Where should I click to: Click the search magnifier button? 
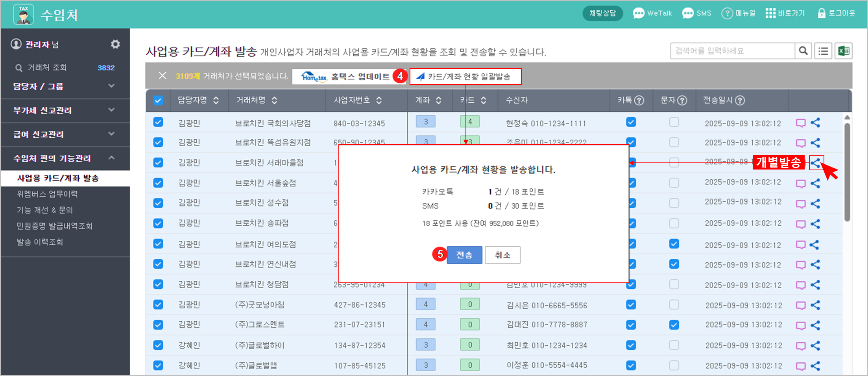803,51
